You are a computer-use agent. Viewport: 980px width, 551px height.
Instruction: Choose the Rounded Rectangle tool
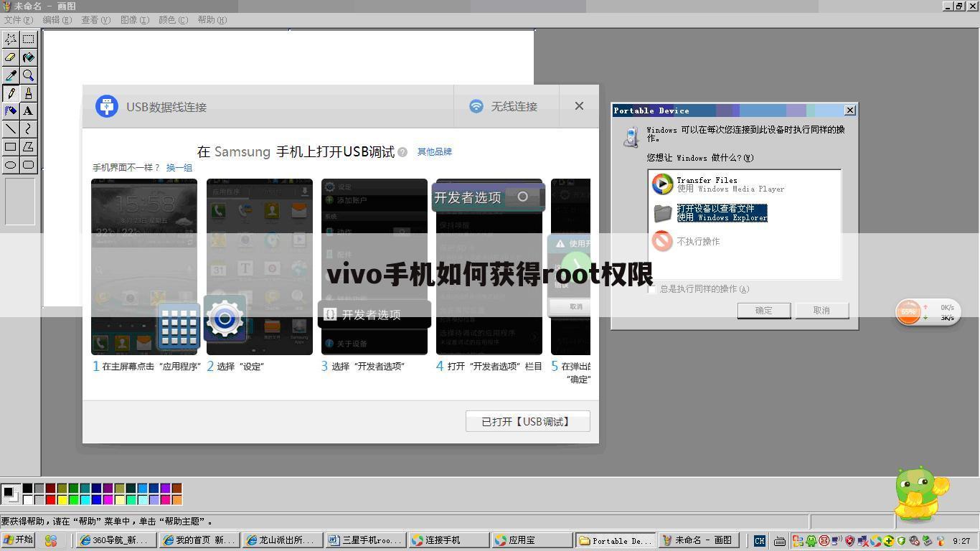pyautogui.click(x=28, y=165)
